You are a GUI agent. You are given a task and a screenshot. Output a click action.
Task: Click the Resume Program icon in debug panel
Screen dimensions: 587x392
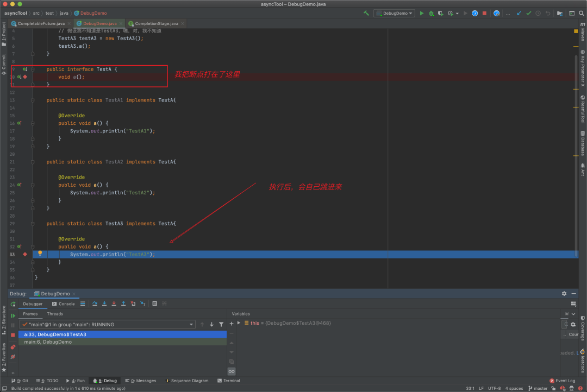click(13, 315)
